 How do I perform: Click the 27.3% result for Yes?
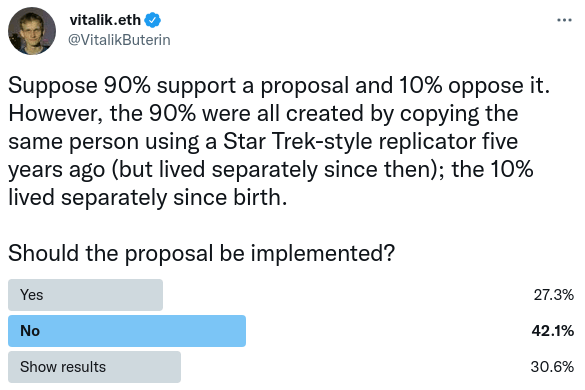pos(554,295)
